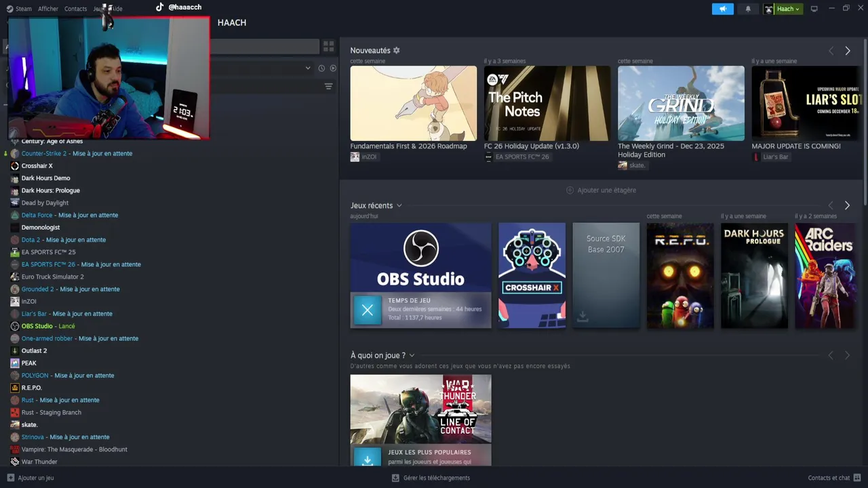Select POLYGON in library list

pyautogui.click(x=67, y=375)
